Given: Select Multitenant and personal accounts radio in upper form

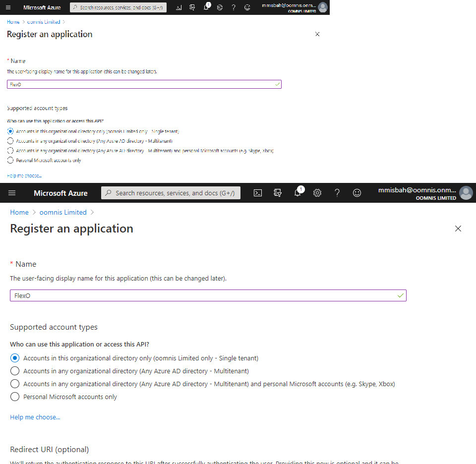Looking at the screenshot, I should (x=10, y=151).
